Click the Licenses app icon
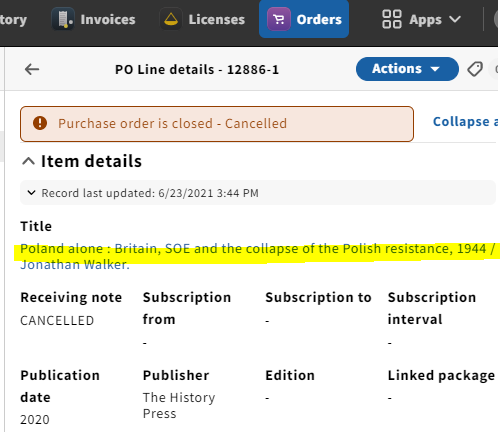500x432 pixels. [x=171, y=19]
